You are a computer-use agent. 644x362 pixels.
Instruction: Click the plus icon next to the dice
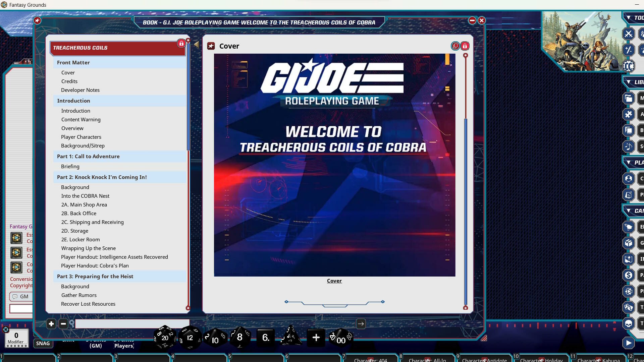(316, 338)
